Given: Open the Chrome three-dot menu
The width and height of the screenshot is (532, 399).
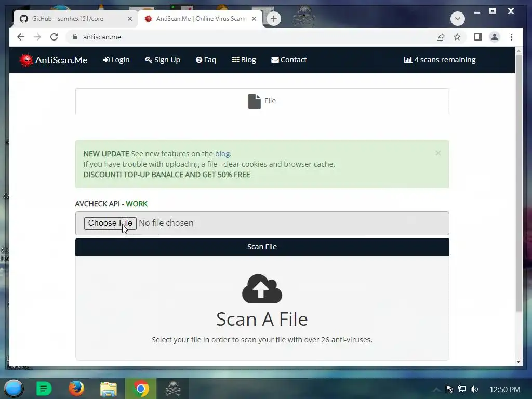Looking at the screenshot, I should click(x=511, y=37).
